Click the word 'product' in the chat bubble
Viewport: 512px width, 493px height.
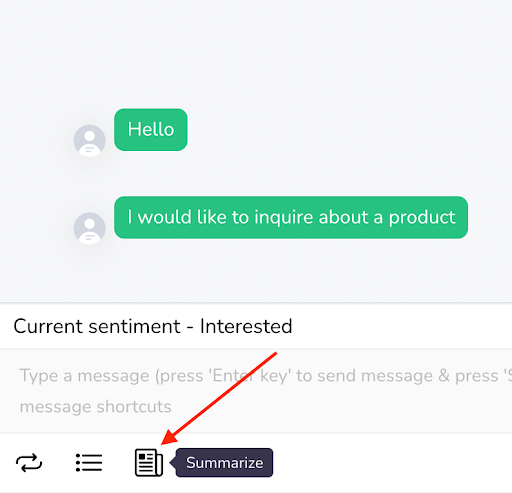422,218
